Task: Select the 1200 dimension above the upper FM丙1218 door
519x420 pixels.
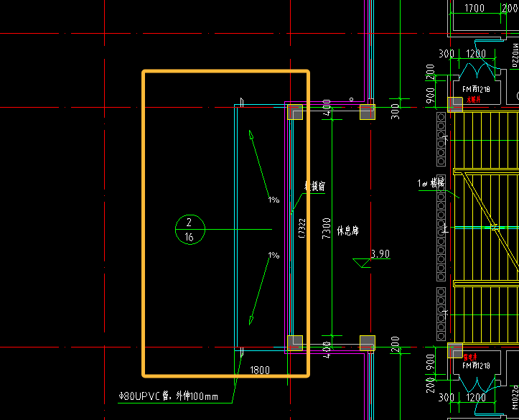Action: [476, 54]
